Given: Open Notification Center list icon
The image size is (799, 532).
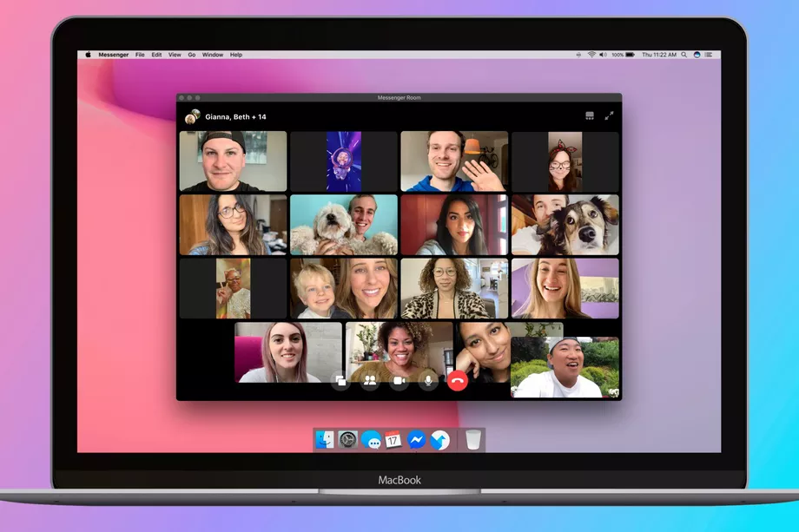Looking at the screenshot, I should [709, 55].
